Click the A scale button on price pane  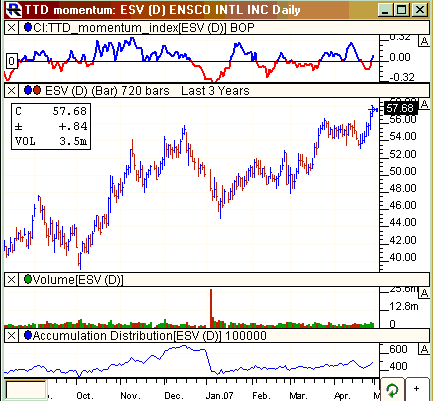pos(424,105)
